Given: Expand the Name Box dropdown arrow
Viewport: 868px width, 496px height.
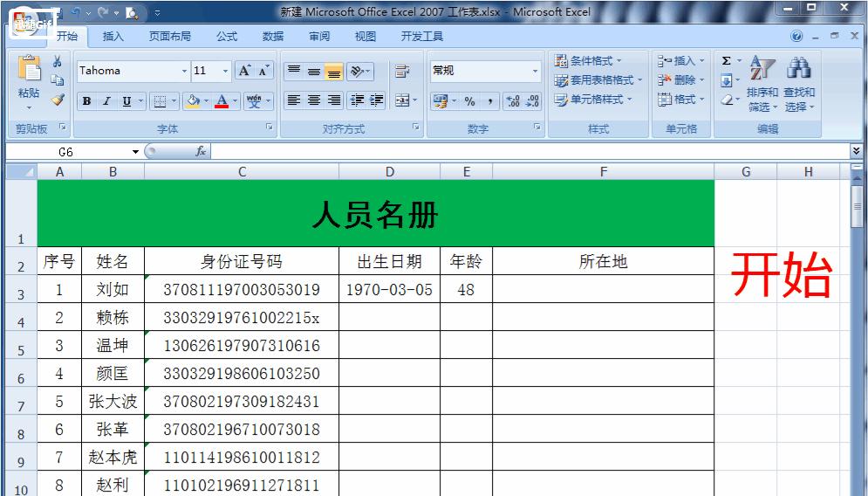Looking at the screenshot, I should [135, 152].
